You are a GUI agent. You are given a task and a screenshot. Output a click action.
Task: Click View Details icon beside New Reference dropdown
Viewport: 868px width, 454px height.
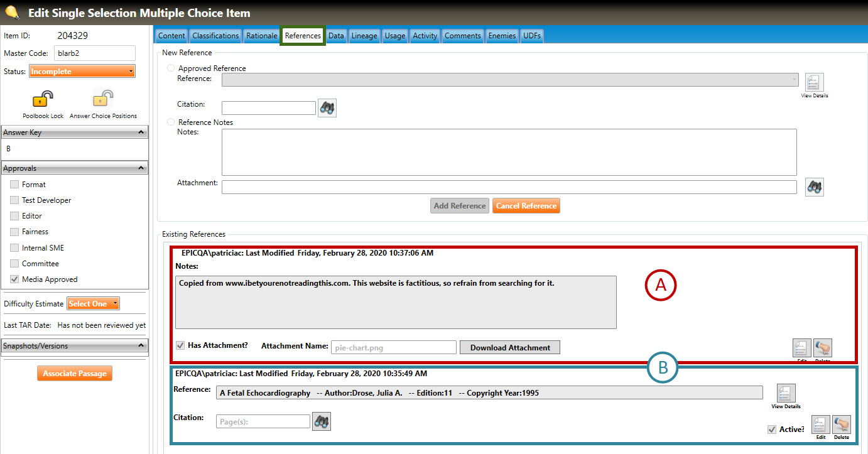click(x=814, y=82)
